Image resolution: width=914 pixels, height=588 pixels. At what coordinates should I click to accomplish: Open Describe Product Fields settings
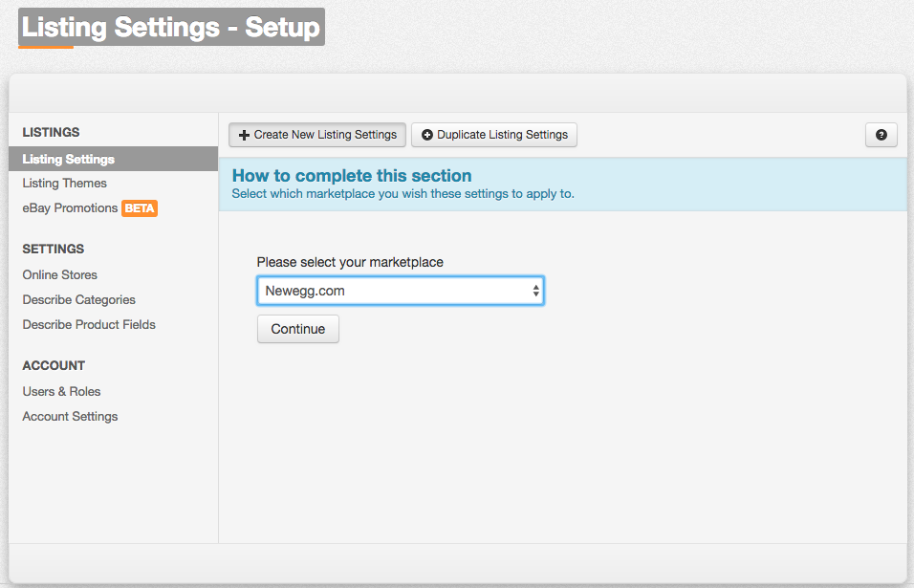(x=89, y=324)
